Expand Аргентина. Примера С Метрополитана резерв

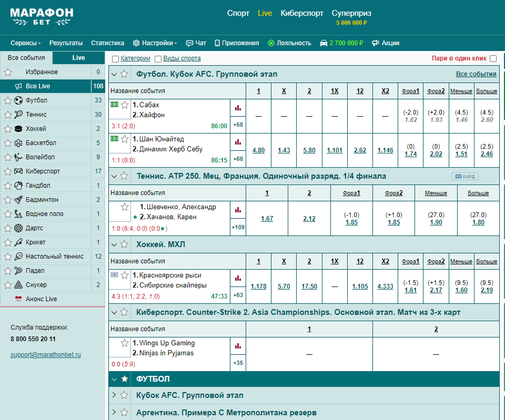[114, 412]
